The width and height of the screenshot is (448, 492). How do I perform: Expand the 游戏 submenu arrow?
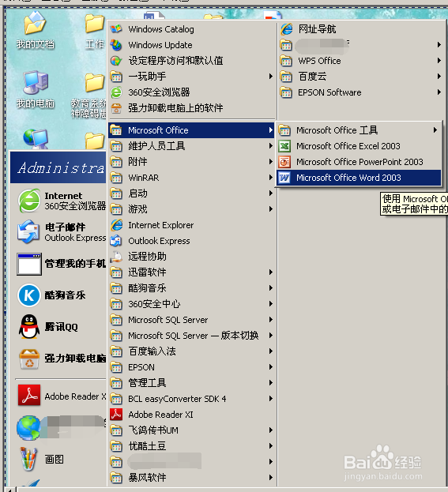pos(271,209)
